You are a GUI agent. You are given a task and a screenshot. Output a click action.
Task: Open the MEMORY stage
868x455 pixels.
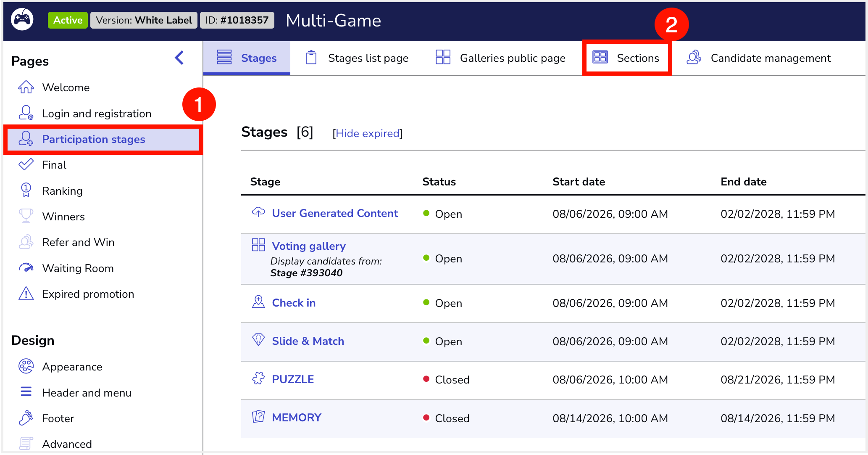297,418
